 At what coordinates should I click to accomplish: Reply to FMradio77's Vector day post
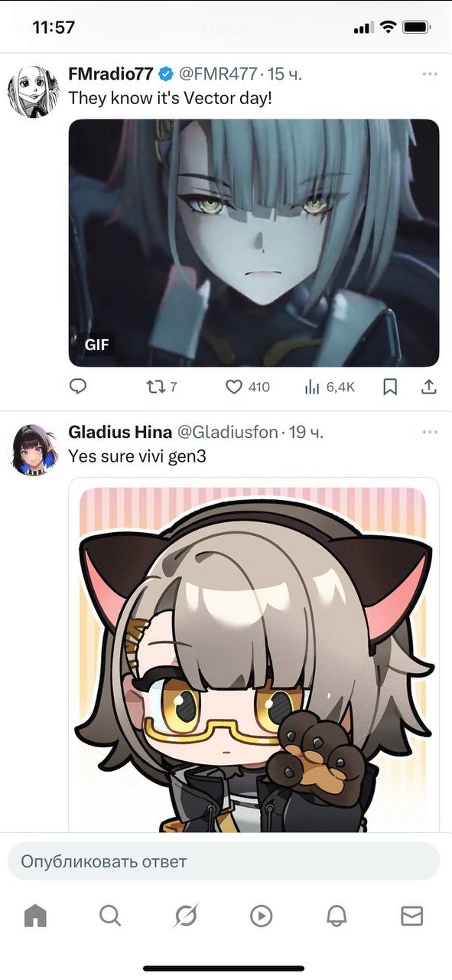click(x=78, y=387)
